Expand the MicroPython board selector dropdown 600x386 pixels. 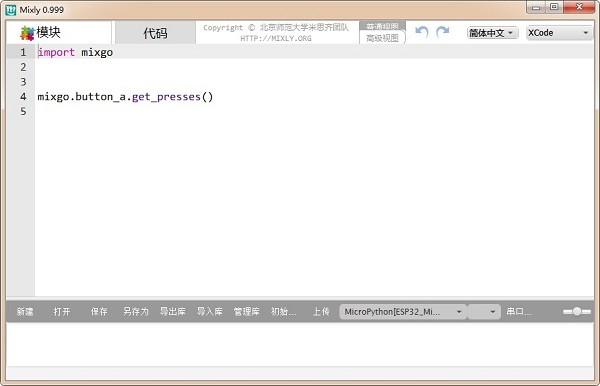(x=403, y=312)
